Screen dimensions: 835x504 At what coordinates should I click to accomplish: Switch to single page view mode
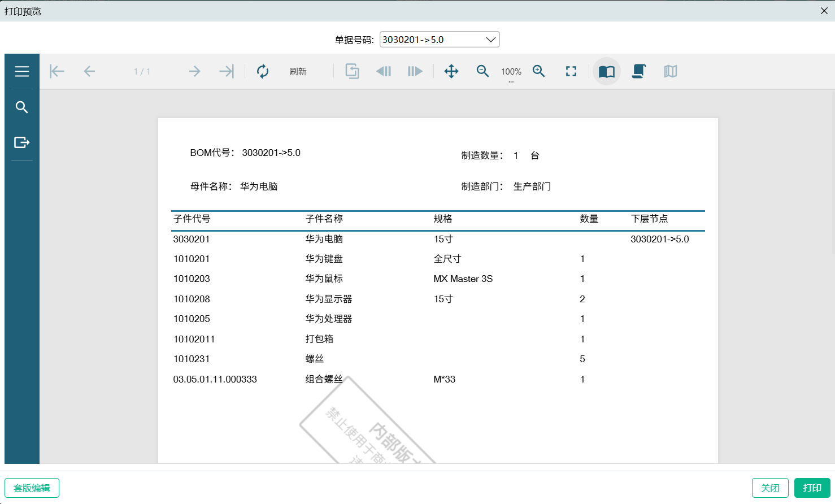[x=607, y=71]
